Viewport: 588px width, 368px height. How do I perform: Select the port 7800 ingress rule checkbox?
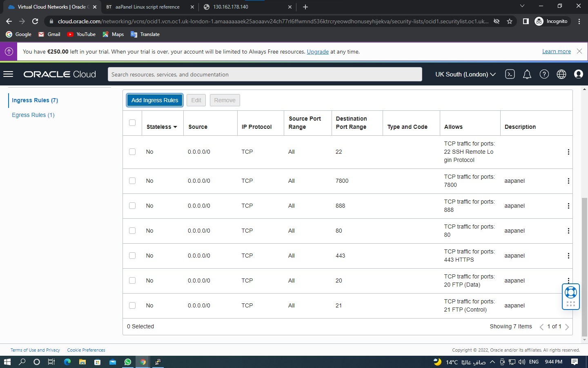pyautogui.click(x=132, y=181)
